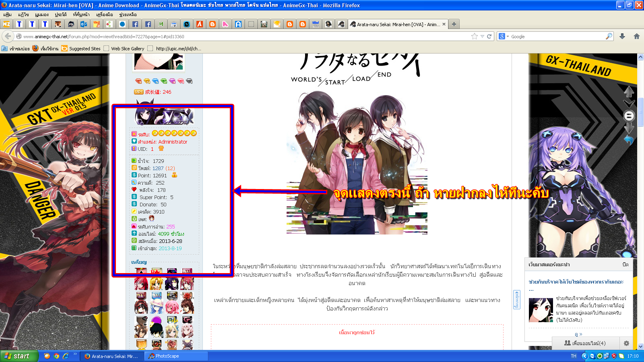This screenshot has width=644, height=362.
Task: Click the blue floating return arrow
Action: [x=629, y=140]
